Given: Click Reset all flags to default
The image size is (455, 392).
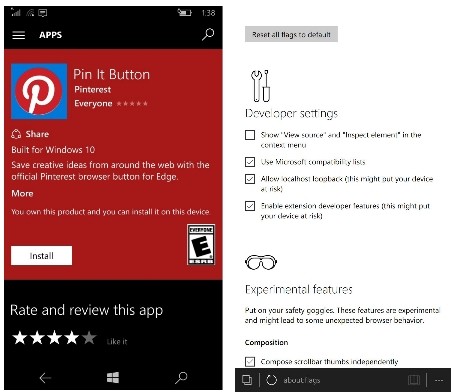Looking at the screenshot, I should pyautogui.click(x=291, y=34).
